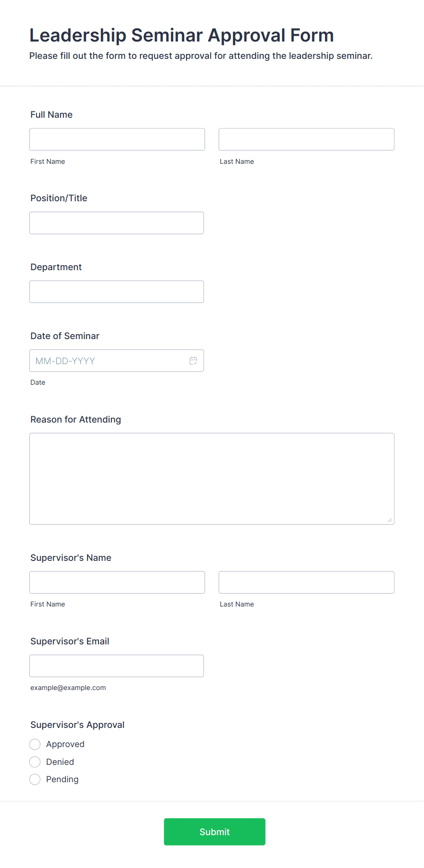Image resolution: width=424 pixels, height=868 pixels.
Task: Click the Denied option label text
Action: point(60,762)
